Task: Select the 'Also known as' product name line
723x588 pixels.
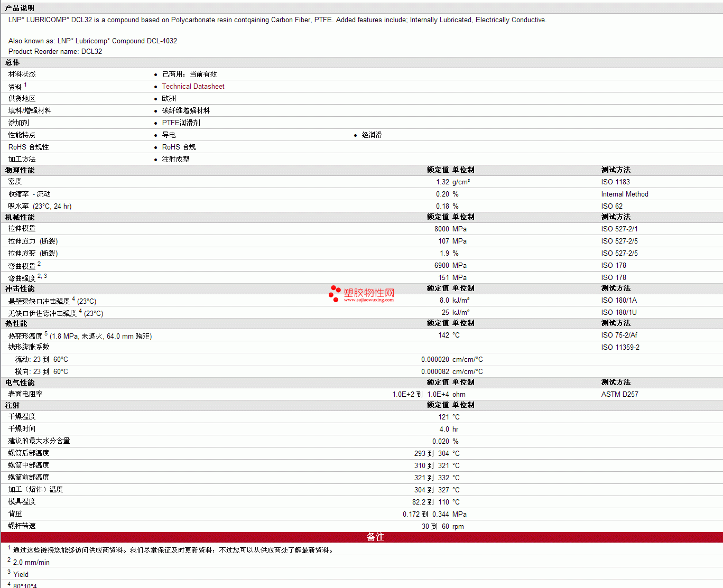Action: pos(93,41)
